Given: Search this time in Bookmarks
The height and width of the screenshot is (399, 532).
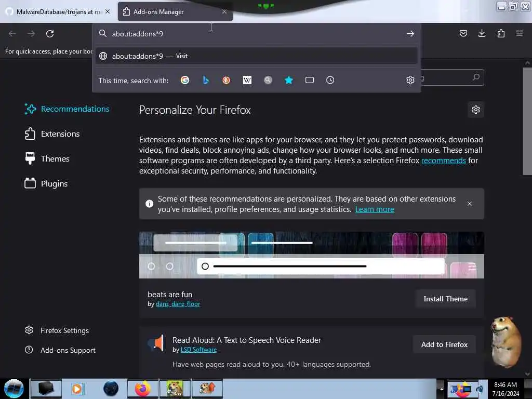Looking at the screenshot, I should [289, 80].
